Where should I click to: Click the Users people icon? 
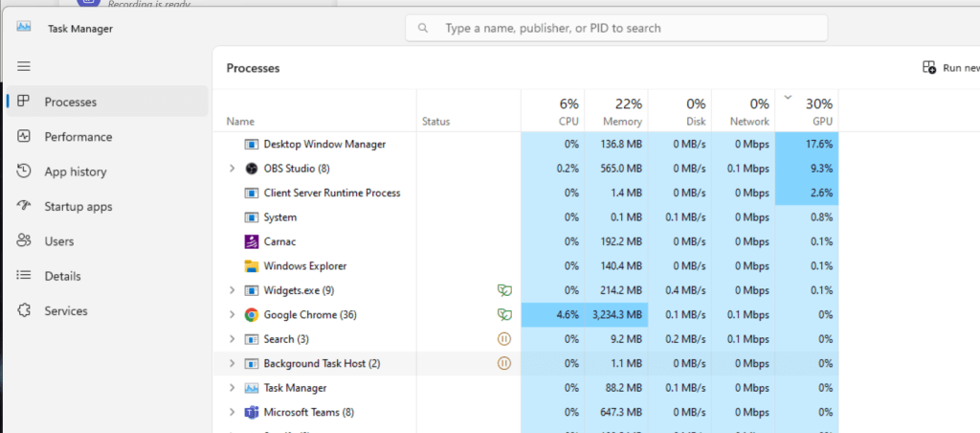(24, 240)
